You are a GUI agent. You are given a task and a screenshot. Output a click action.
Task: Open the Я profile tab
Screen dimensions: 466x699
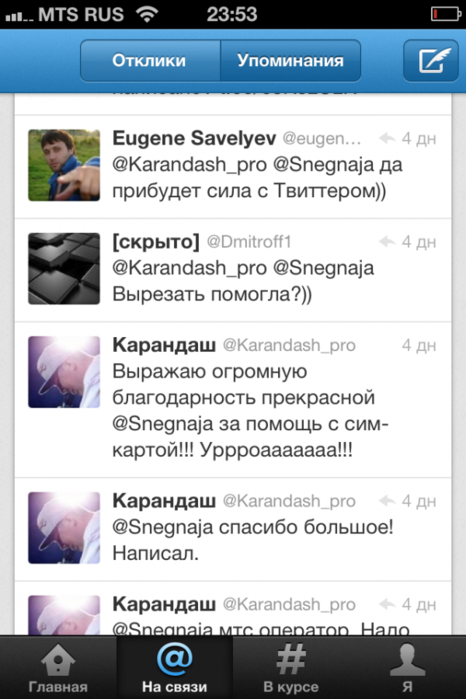pyautogui.click(x=407, y=667)
